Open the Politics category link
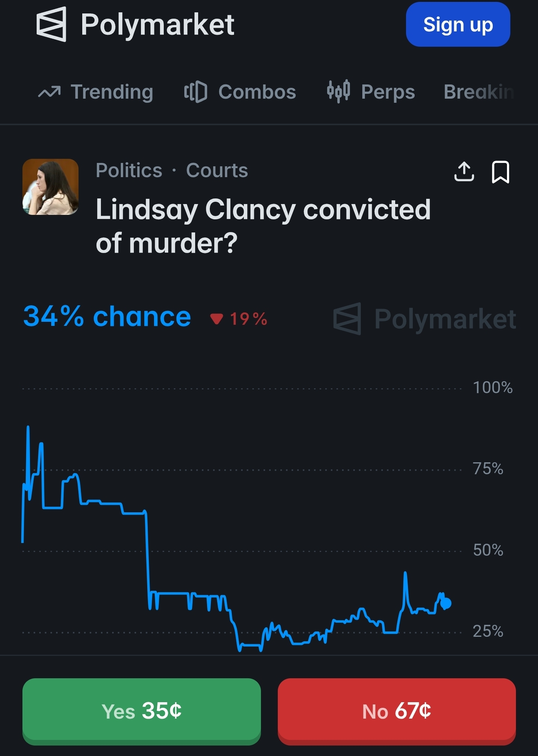 (129, 170)
